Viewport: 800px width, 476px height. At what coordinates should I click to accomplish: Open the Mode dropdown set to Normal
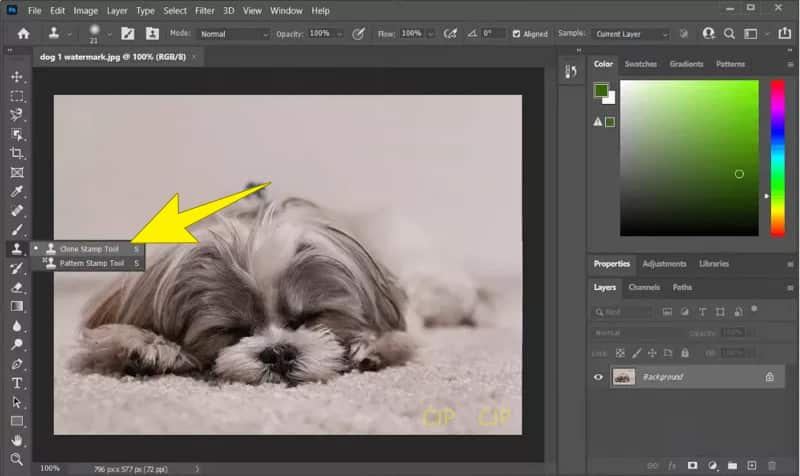point(234,34)
